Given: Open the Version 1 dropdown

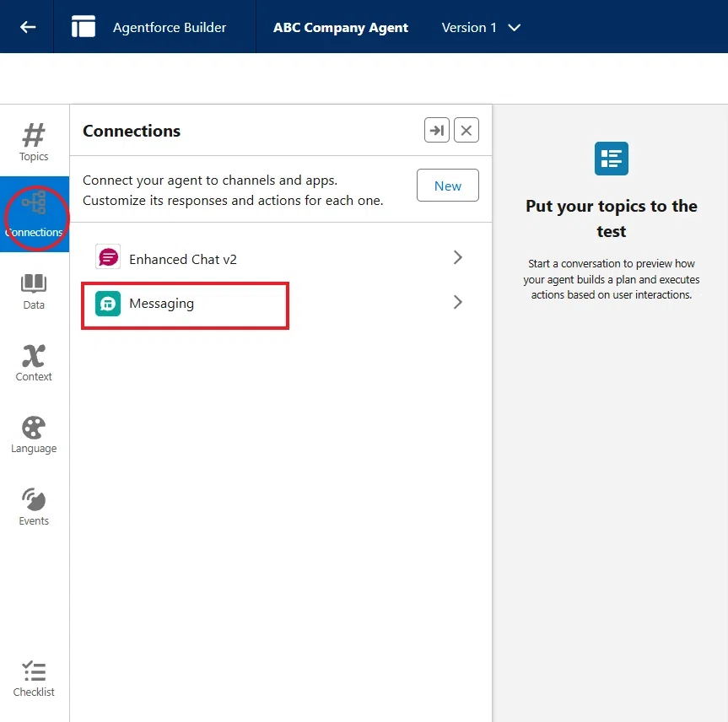Looking at the screenshot, I should 481,27.
